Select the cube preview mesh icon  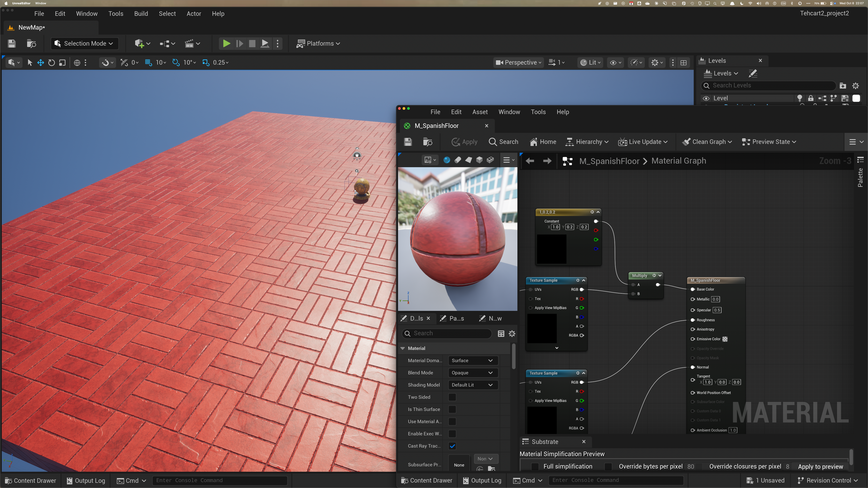click(x=479, y=160)
